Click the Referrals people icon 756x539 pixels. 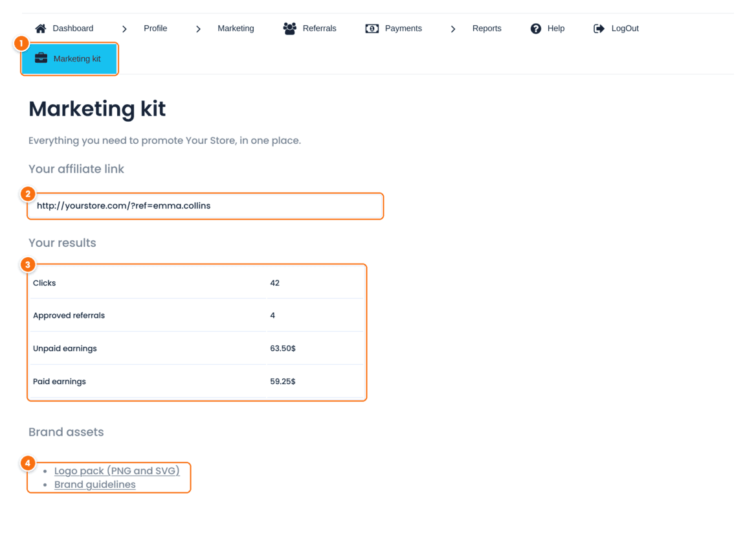290,29
